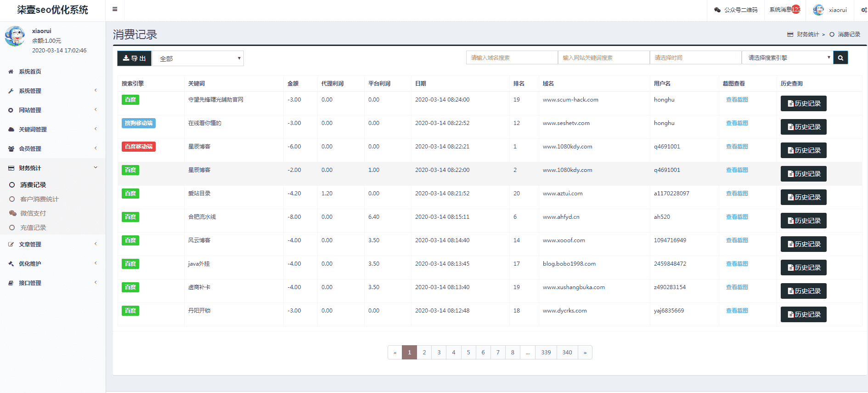
Task: Expand the 网站管理 menu
Action: [30, 110]
